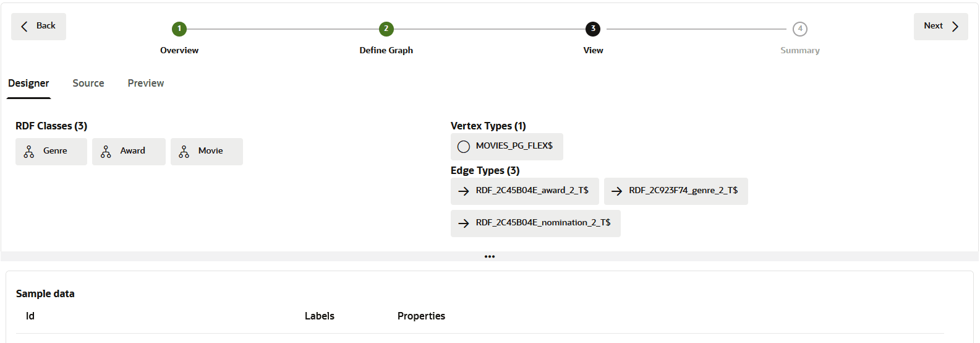Select edge type RDF_2C45B04E_award_2_T$
The height and width of the screenshot is (343, 980).
[525, 191]
